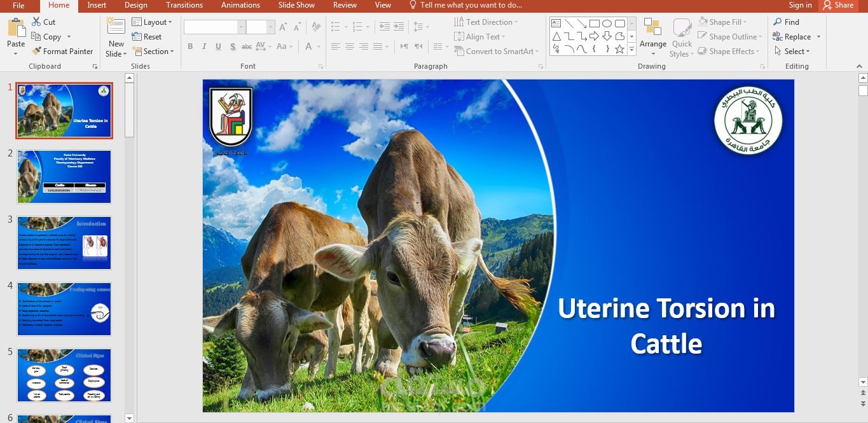Open the font color dropdown arrow
Viewport: 868px width, 423px height.
coord(319,46)
